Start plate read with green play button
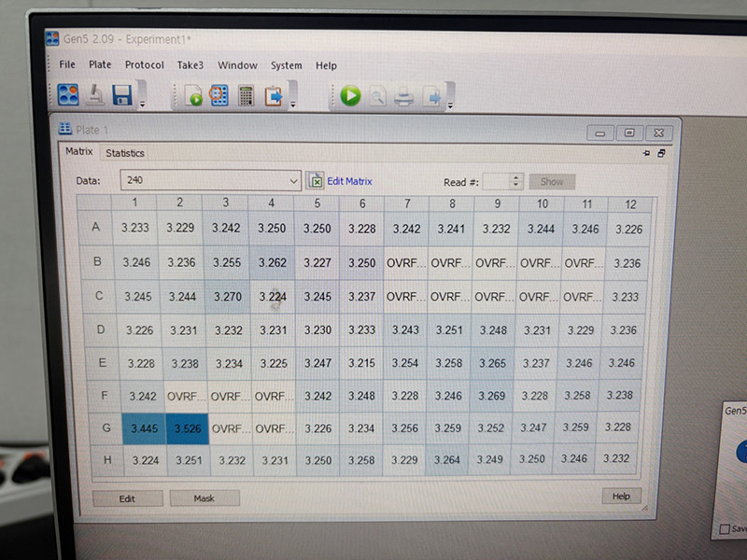 (350, 95)
